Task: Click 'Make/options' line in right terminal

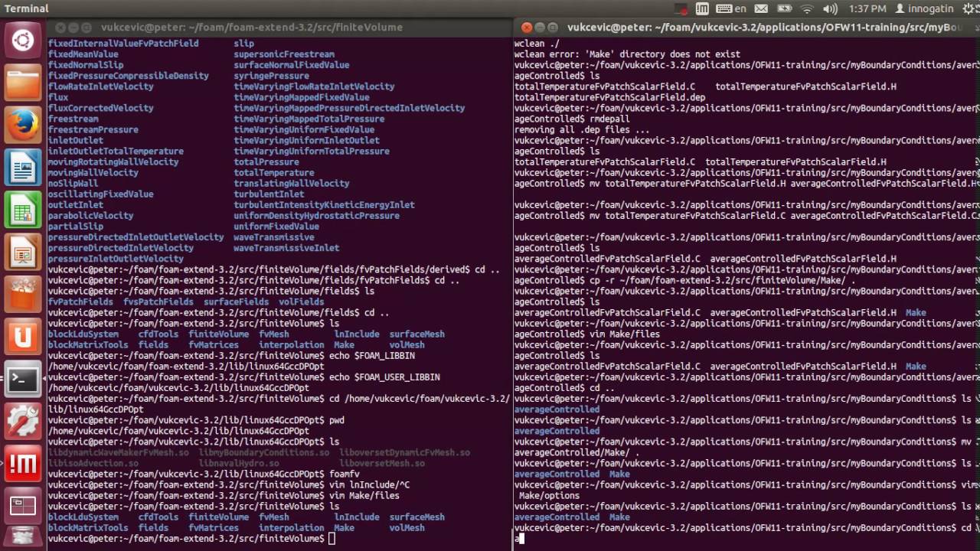Action: (x=549, y=496)
